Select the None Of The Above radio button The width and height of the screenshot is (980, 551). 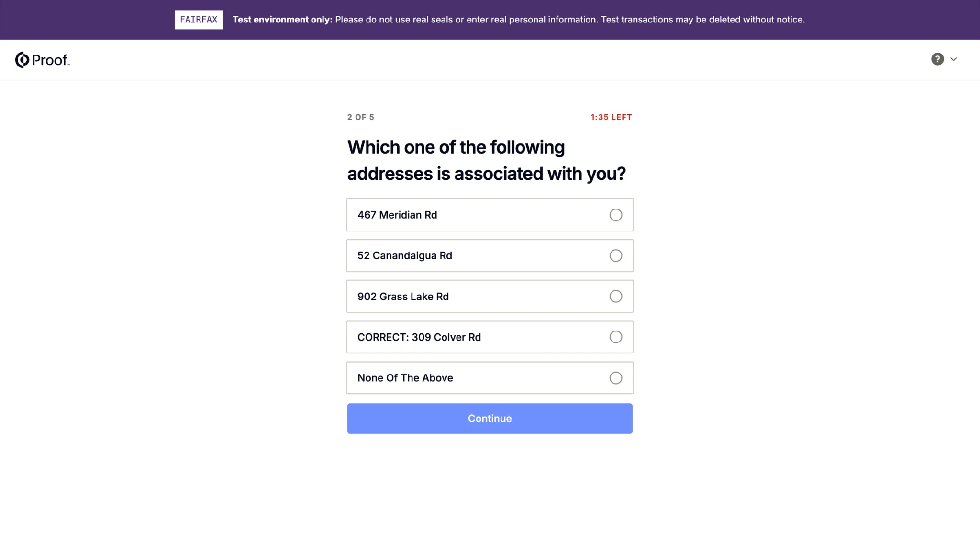click(615, 378)
